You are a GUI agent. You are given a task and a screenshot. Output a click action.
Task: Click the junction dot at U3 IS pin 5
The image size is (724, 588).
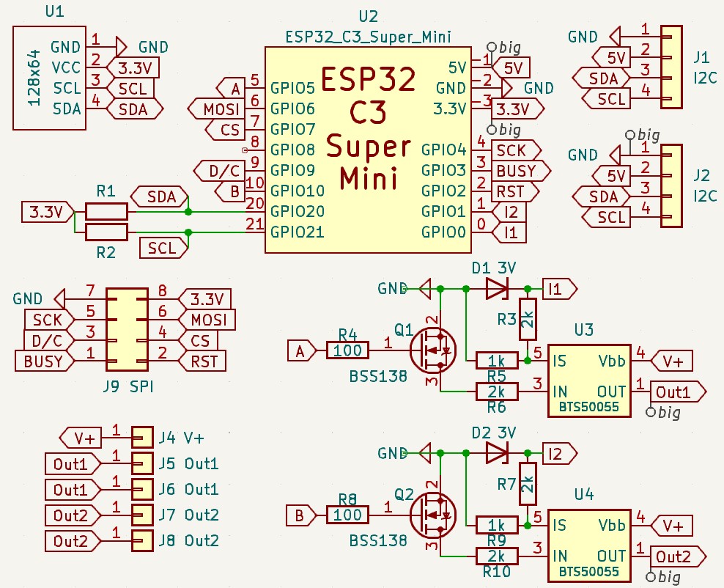pos(528,360)
